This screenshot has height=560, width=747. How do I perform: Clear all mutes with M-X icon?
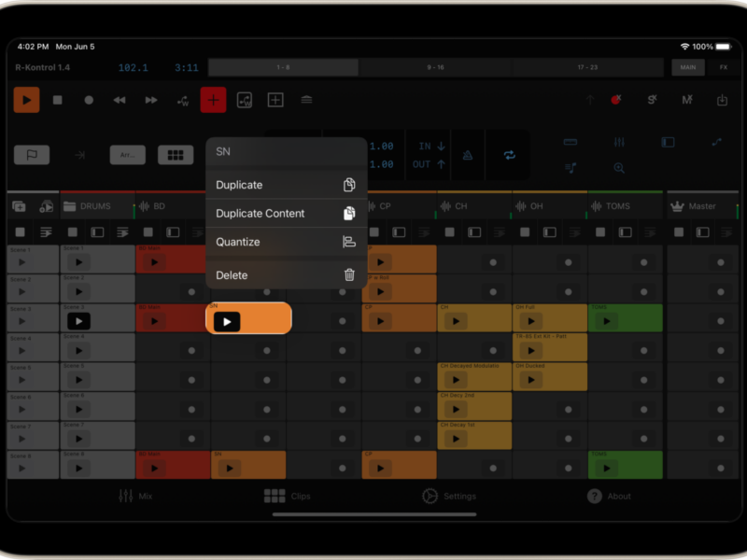coord(687,100)
